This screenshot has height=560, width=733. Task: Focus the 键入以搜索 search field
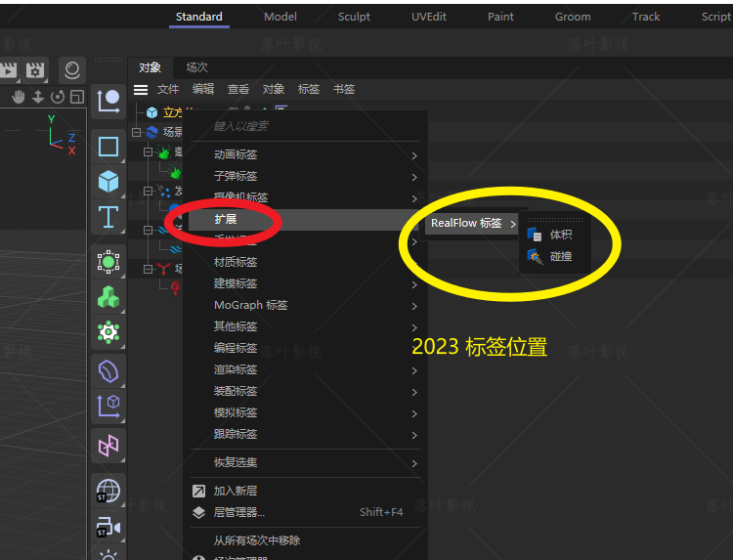[304, 126]
